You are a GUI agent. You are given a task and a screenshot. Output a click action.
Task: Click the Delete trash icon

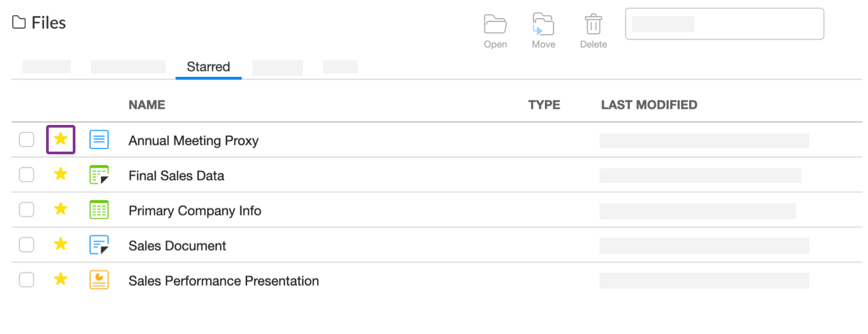[x=593, y=24]
